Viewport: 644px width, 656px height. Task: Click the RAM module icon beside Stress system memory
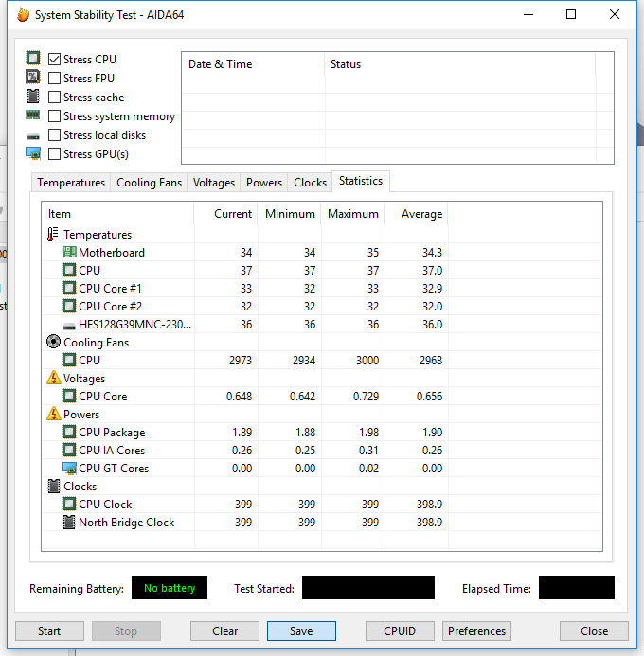pos(32,115)
